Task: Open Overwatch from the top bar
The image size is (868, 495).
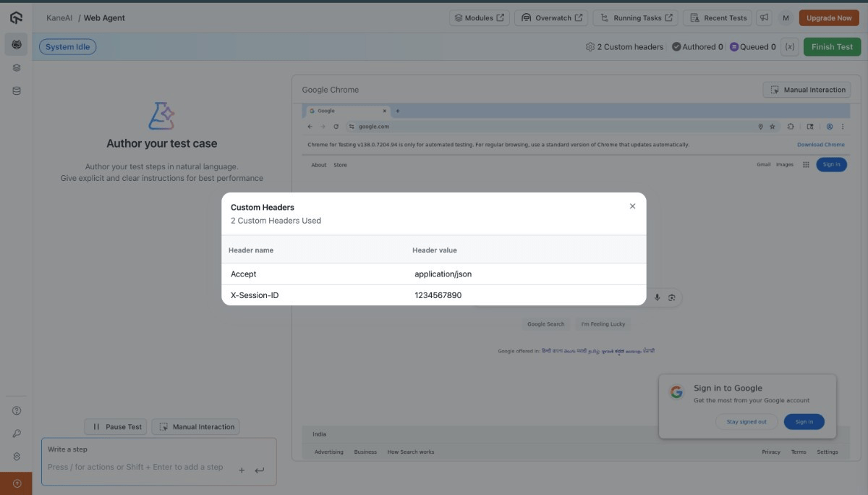Action: [x=551, y=18]
